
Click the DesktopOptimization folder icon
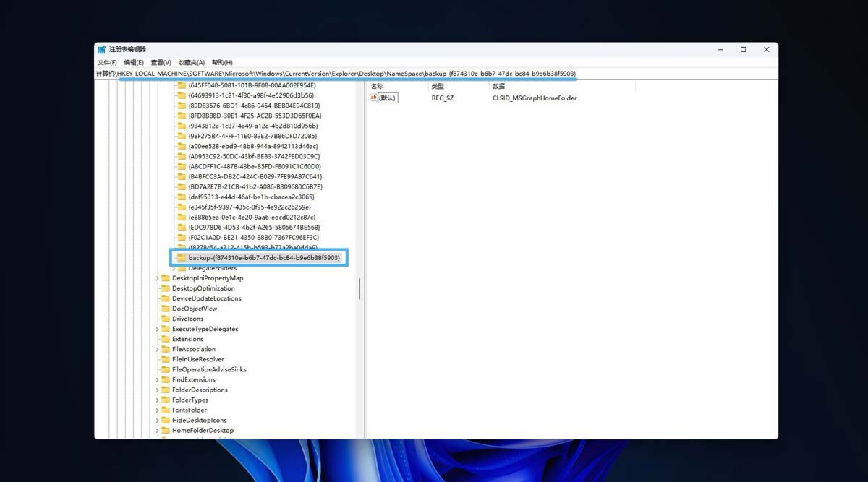[x=164, y=288]
